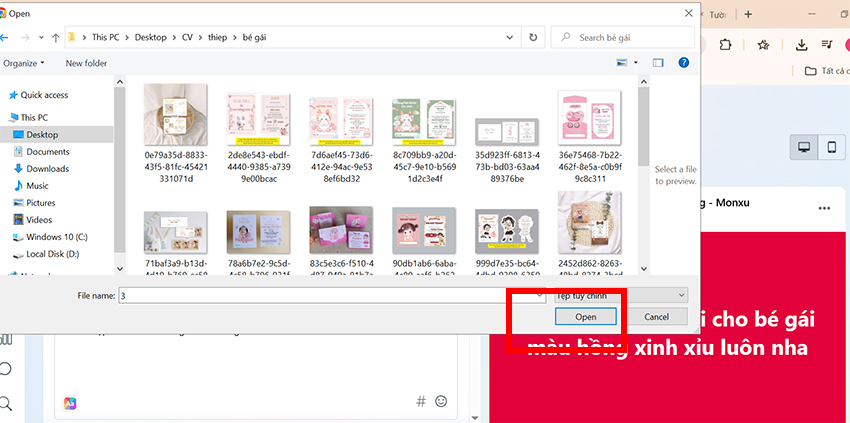The height and width of the screenshot is (423, 850).
Task: Click the hashtag icon in composer
Action: [x=421, y=401]
